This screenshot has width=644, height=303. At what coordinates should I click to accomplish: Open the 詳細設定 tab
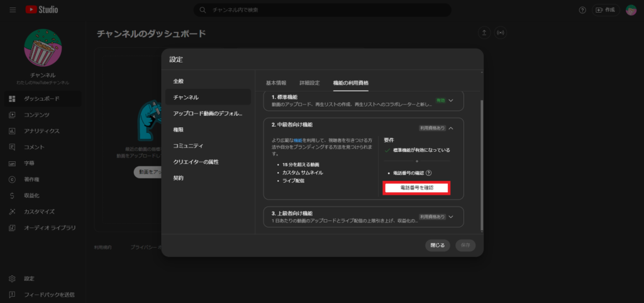(x=309, y=83)
